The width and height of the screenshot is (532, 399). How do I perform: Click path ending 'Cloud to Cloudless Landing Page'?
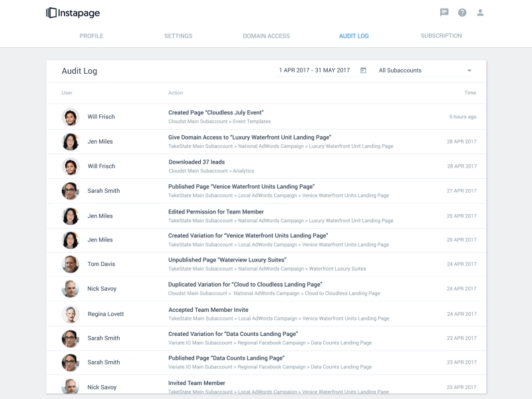coord(274,293)
